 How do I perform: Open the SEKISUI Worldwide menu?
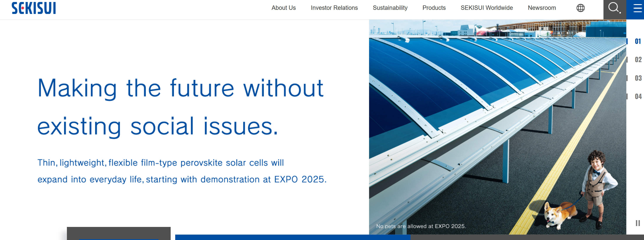point(487,8)
